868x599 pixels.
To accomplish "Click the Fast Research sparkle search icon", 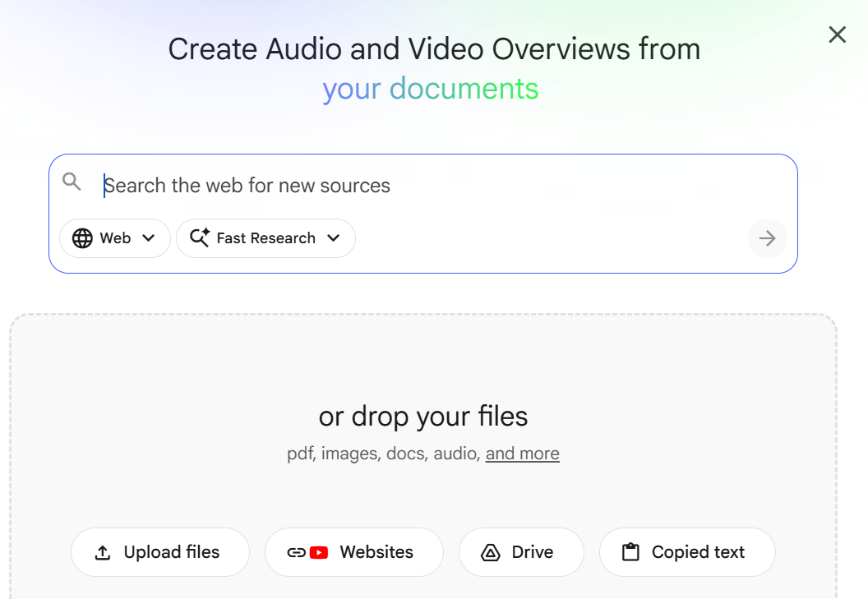I will pyautogui.click(x=200, y=238).
